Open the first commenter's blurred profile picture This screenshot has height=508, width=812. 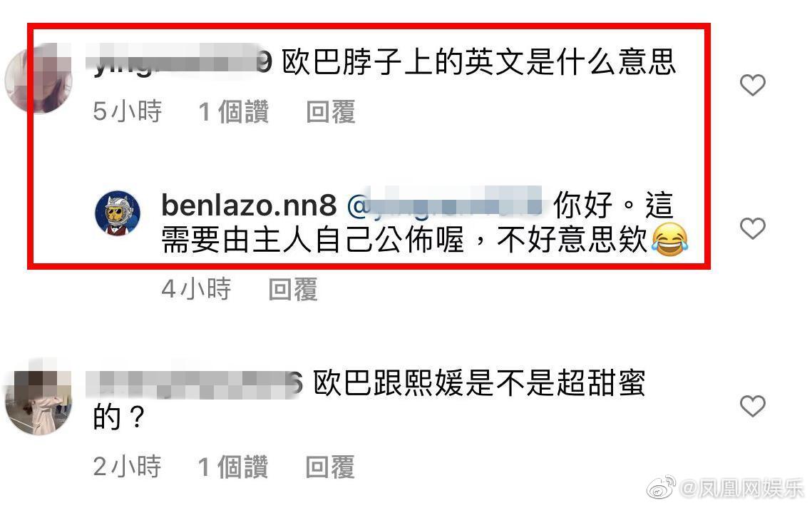[x=38, y=78]
